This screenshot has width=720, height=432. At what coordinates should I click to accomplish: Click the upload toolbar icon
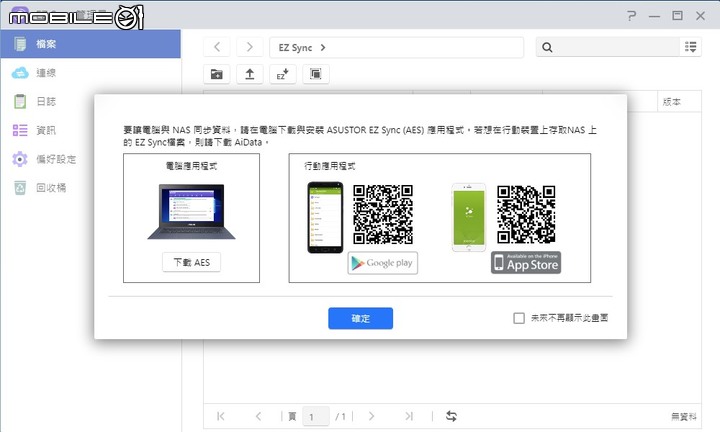pos(250,74)
